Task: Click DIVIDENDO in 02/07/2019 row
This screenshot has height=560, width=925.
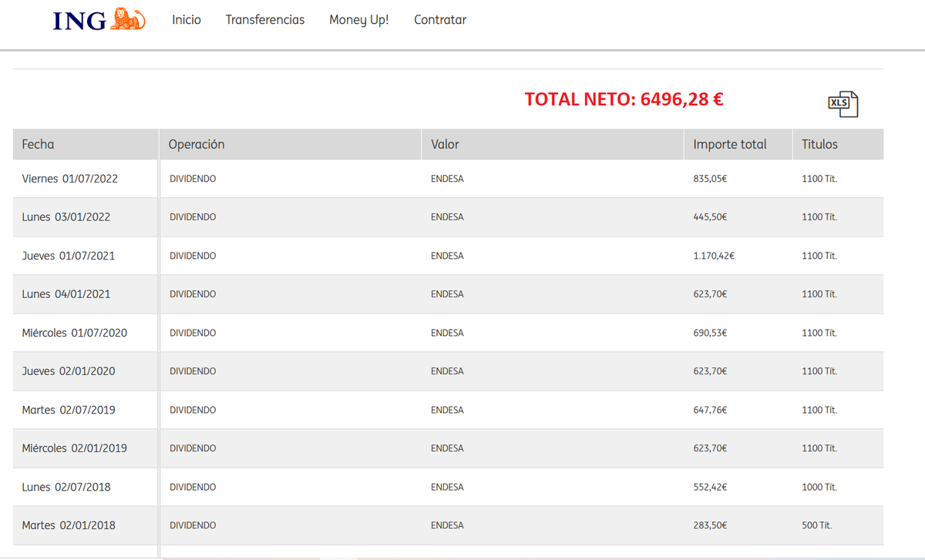Action: coord(193,410)
